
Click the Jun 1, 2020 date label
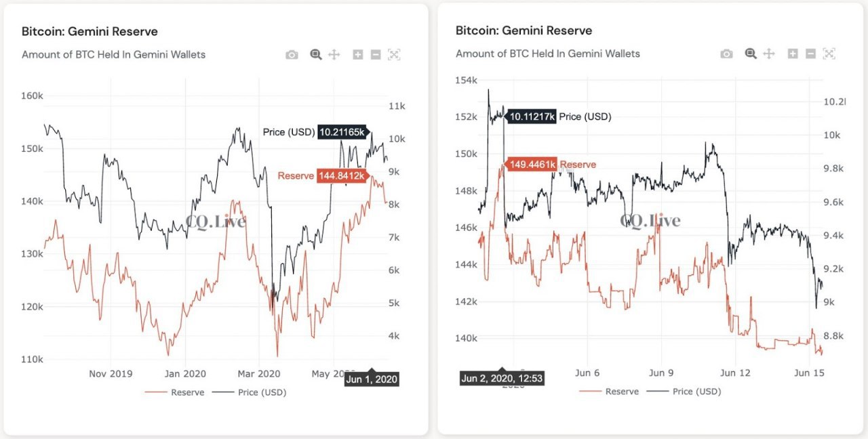[371, 379]
